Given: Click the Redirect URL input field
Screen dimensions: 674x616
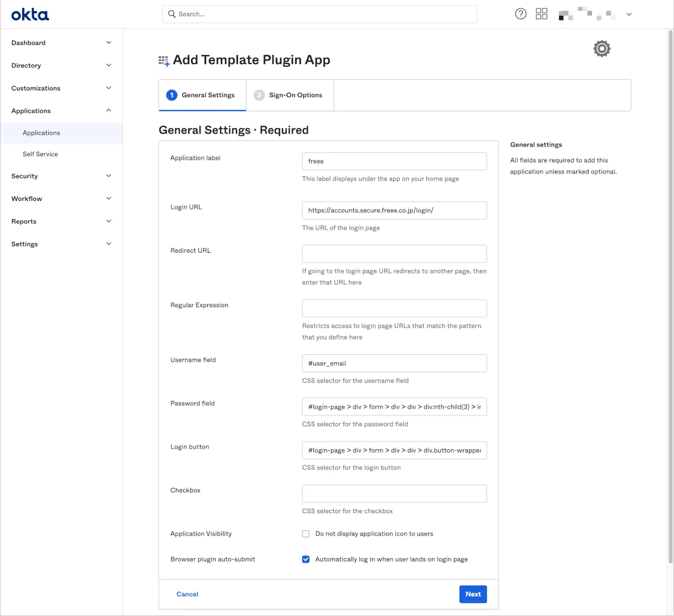Looking at the screenshot, I should click(394, 254).
